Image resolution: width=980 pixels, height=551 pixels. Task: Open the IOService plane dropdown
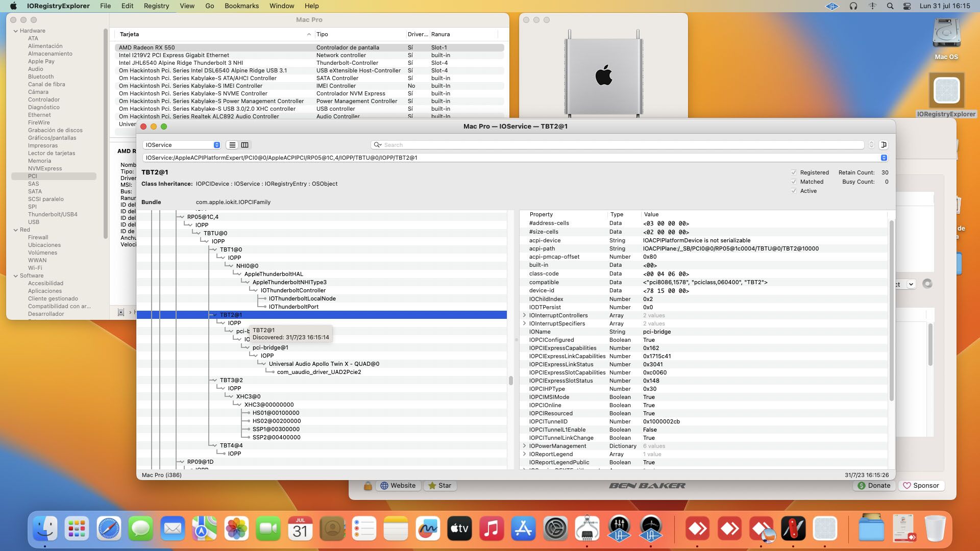tap(182, 145)
